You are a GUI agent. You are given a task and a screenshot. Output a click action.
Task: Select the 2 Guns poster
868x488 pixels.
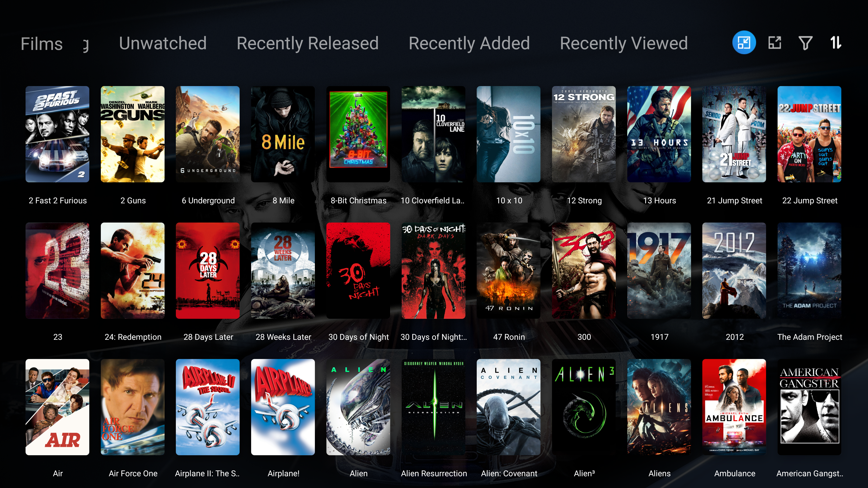(x=133, y=134)
